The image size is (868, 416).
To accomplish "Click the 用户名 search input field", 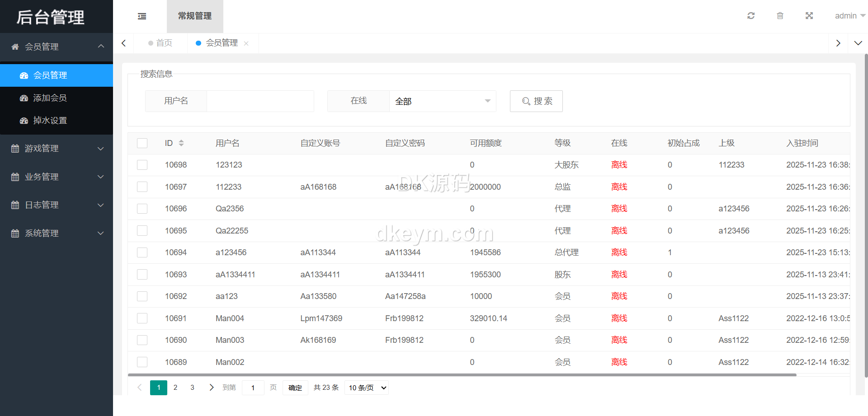I will pyautogui.click(x=260, y=101).
